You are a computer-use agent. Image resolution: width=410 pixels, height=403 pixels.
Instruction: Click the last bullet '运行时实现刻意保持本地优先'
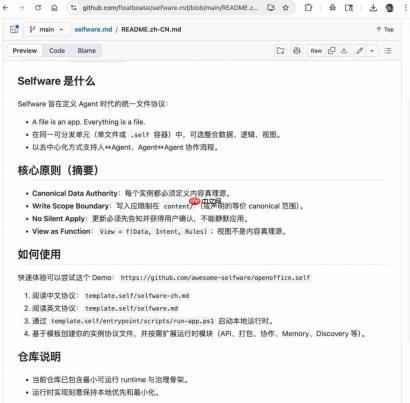point(96,392)
